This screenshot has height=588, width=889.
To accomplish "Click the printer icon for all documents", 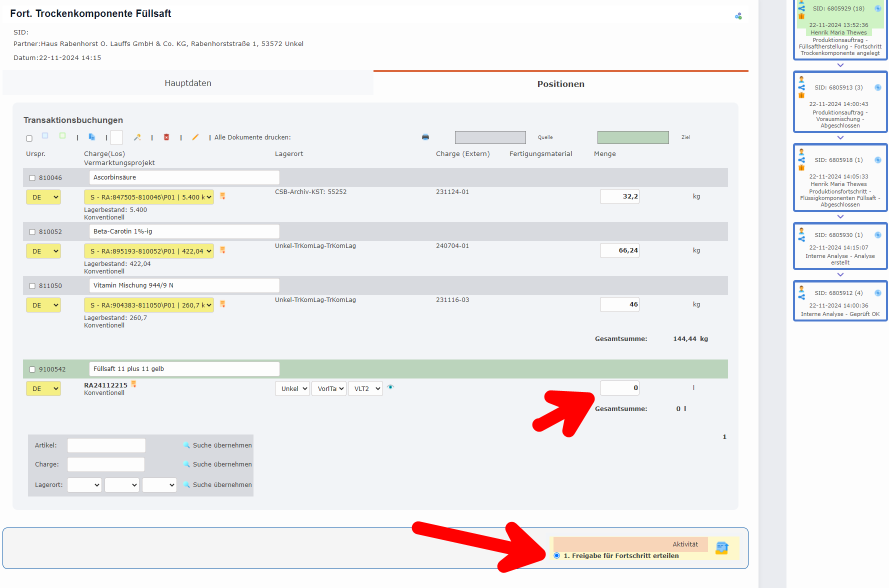I will coord(425,137).
